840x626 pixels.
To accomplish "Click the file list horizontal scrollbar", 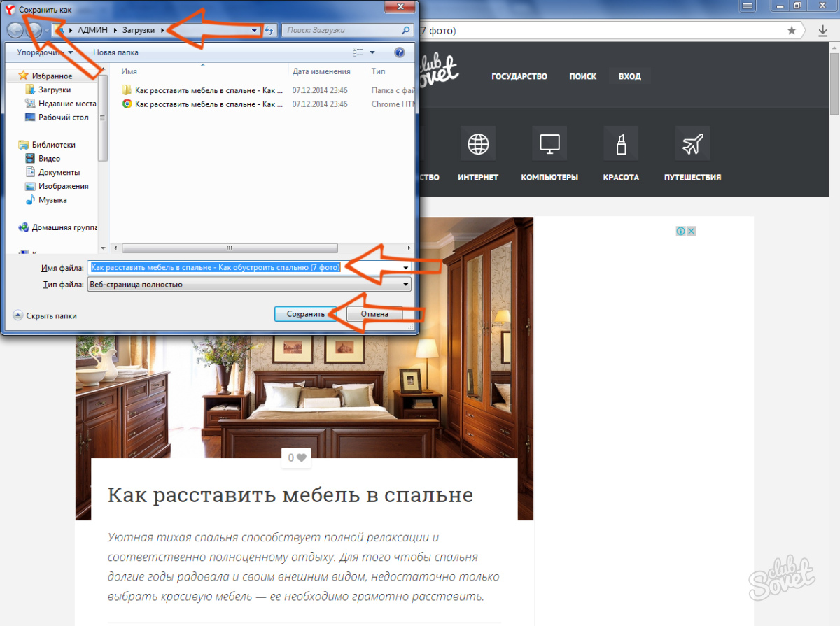I will [230, 248].
